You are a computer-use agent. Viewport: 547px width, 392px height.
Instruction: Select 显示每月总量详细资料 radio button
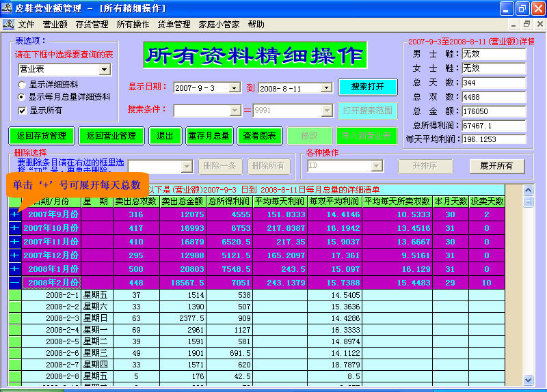21,97
